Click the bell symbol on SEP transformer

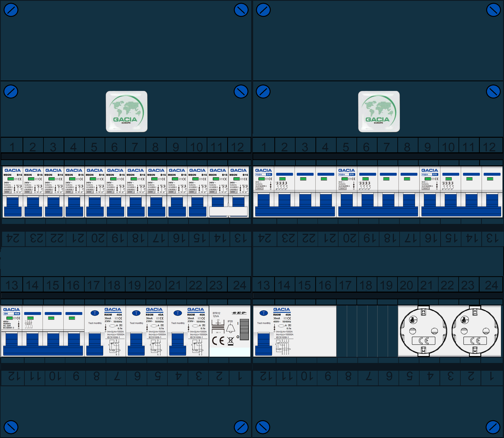click(x=230, y=328)
